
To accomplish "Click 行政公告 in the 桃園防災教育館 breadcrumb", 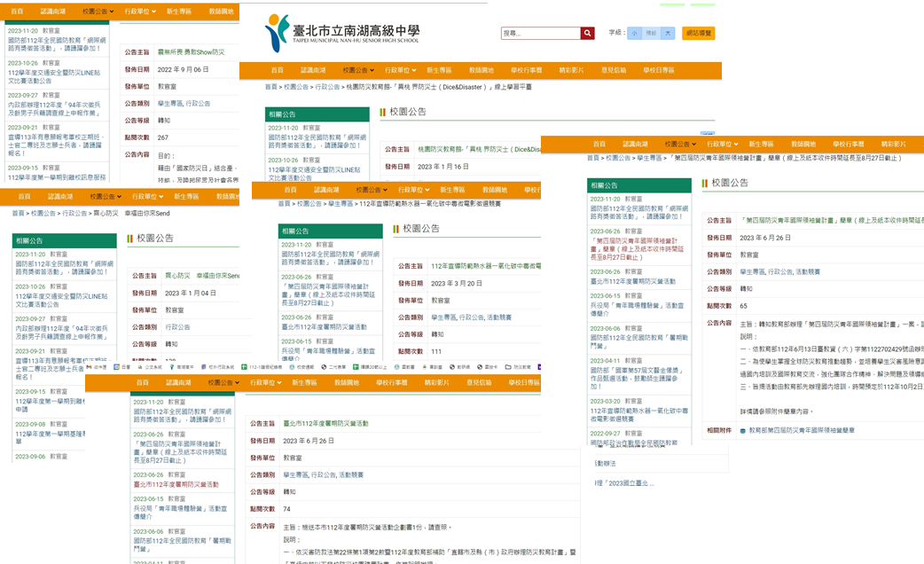I will point(327,87).
